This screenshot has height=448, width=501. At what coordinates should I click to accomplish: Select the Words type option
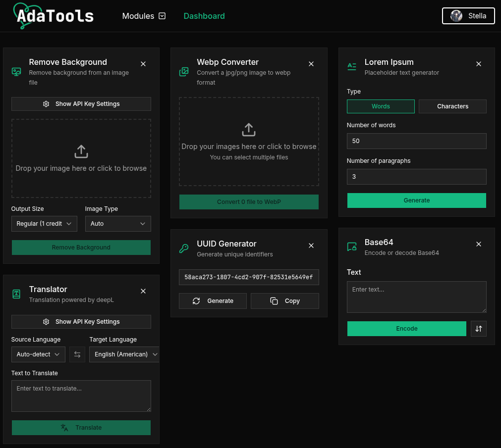[381, 106]
